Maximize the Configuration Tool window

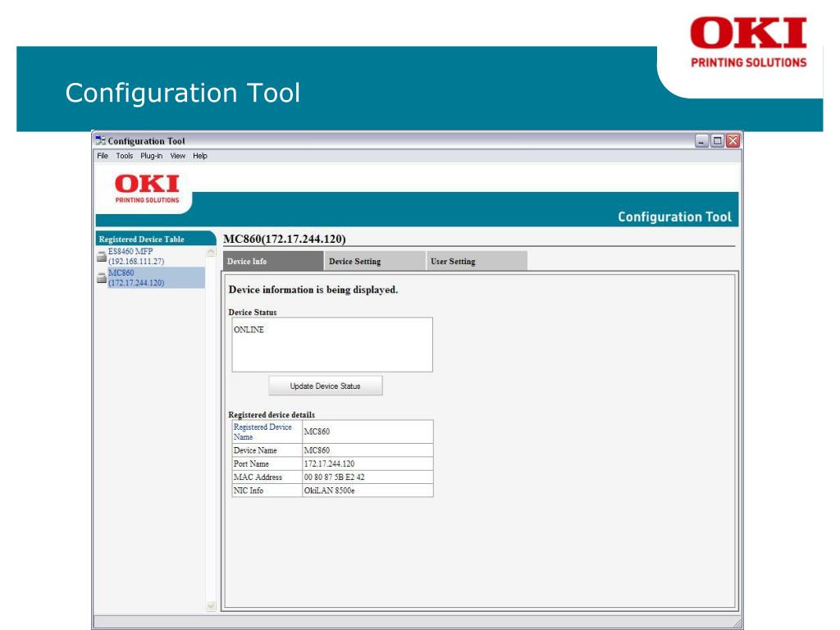click(717, 141)
